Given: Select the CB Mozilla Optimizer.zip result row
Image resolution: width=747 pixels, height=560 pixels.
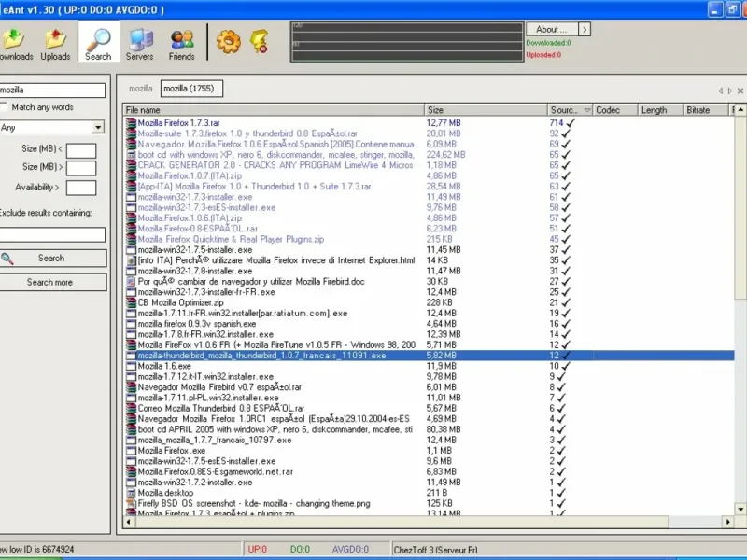Looking at the screenshot, I should point(181,302).
